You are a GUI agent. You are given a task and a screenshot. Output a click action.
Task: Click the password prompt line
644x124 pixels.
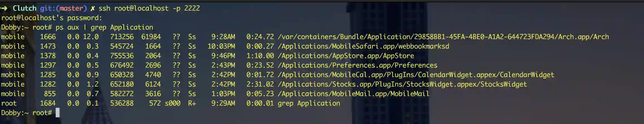click(x=52, y=18)
